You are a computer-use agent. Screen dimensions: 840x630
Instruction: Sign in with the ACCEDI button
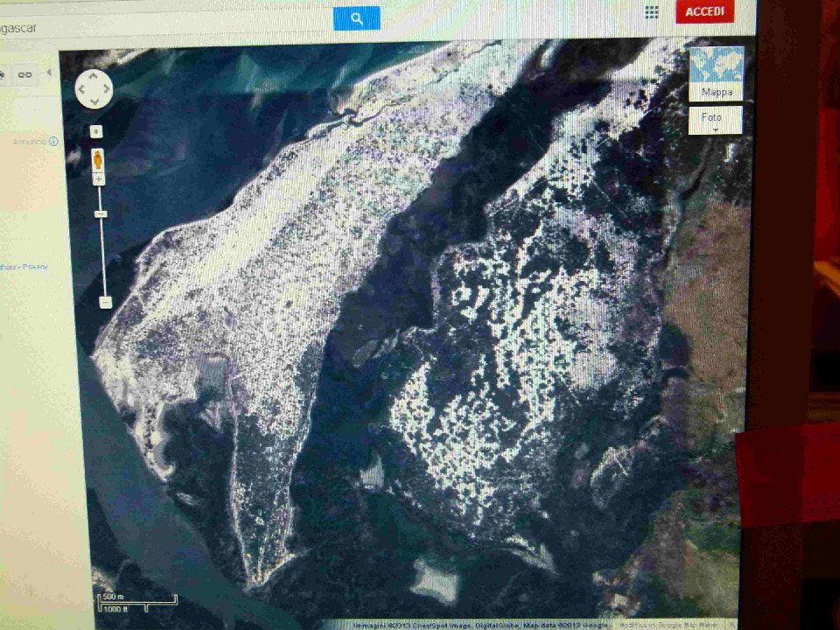704,11
